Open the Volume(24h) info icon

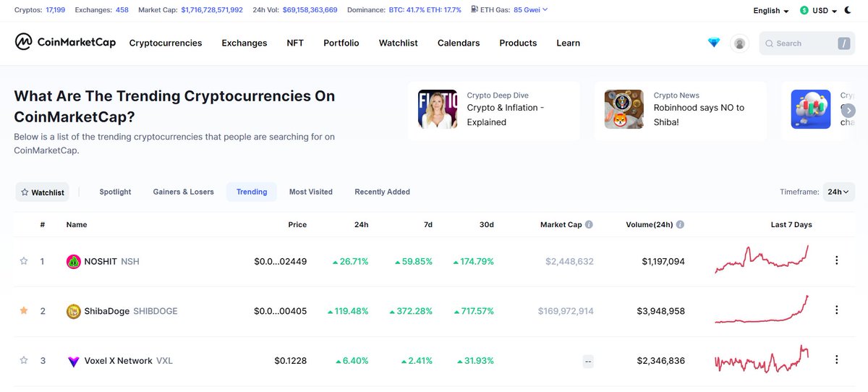click(x=681, y=225)
